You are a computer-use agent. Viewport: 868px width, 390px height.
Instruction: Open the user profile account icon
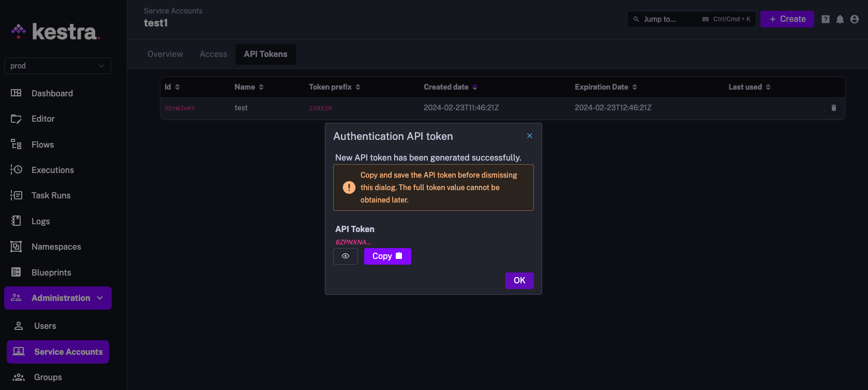pos(855,19)
